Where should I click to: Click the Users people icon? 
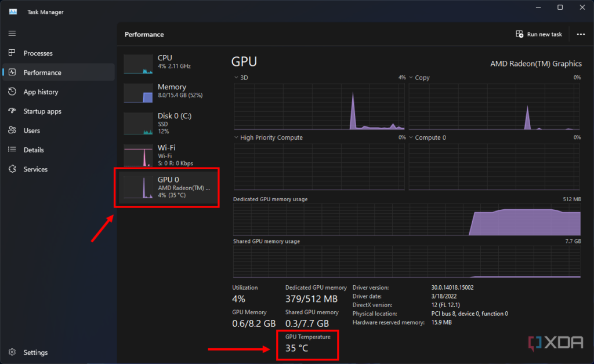[12, 130]
